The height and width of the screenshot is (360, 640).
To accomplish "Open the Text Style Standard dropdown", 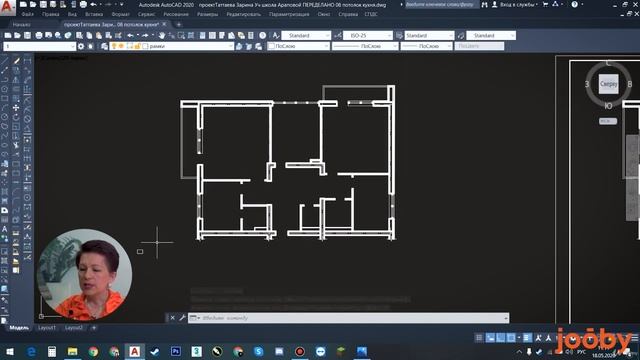I will coord(306,36).
